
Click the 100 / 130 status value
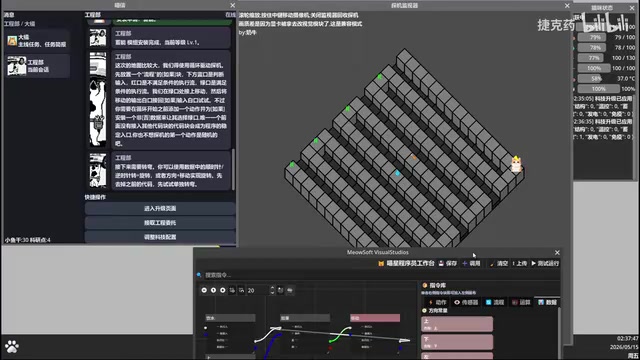tap(624, 58)
